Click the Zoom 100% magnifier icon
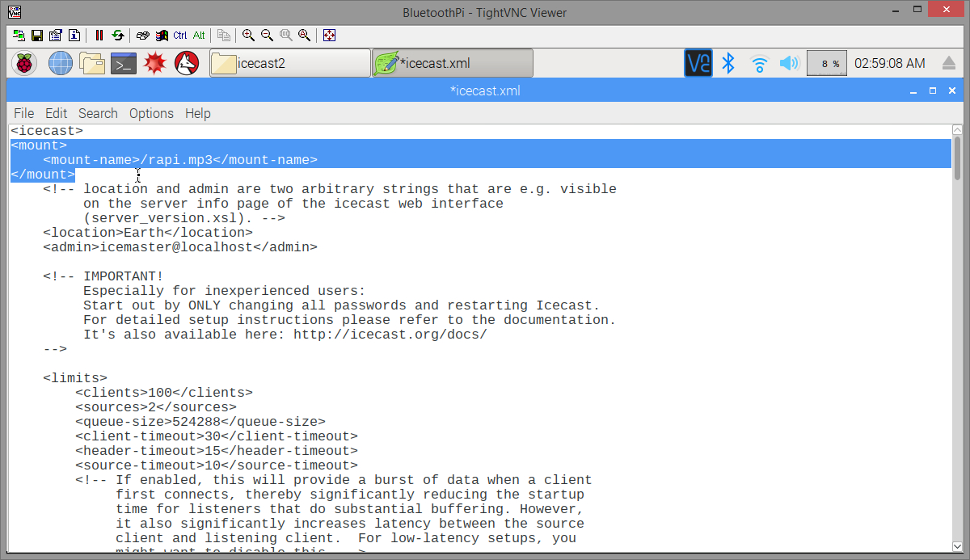Image resolution: width=970 pixels, height=560 pixels. click(286, 36)
